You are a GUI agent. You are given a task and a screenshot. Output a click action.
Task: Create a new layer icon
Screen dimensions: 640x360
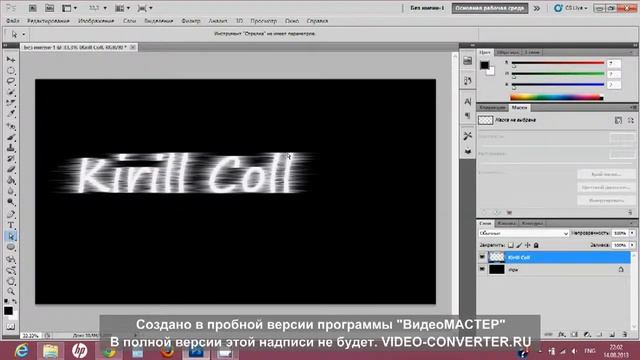pyautogui.click(x=612, y=334)
